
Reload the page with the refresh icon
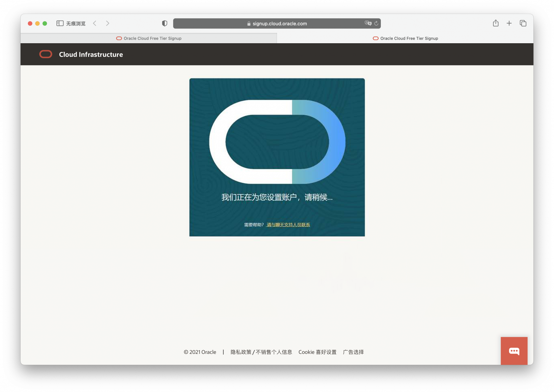pyautogui.click(x=376, y=23)
